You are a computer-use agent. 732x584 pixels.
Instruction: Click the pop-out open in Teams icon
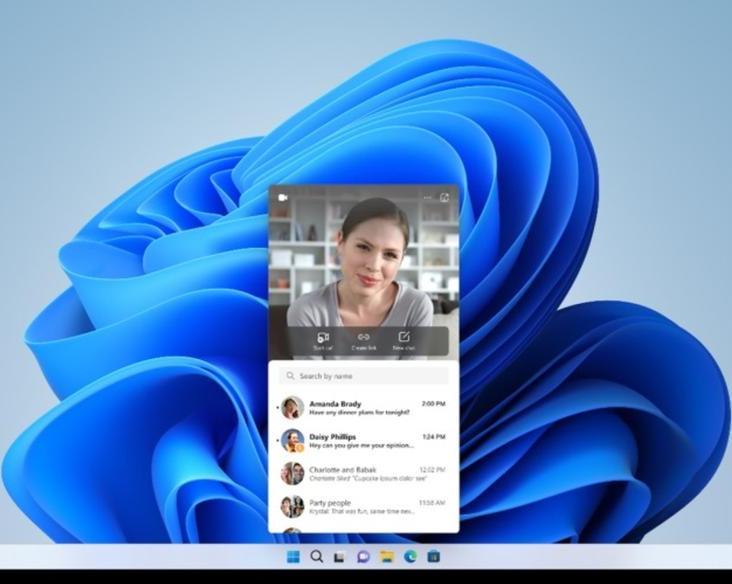[x=444, y=197]
